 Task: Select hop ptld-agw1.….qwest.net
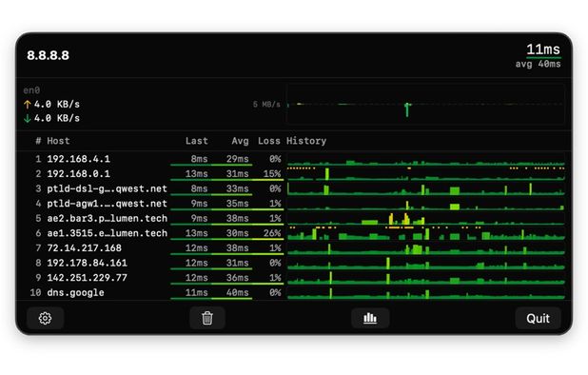[107, 204]
